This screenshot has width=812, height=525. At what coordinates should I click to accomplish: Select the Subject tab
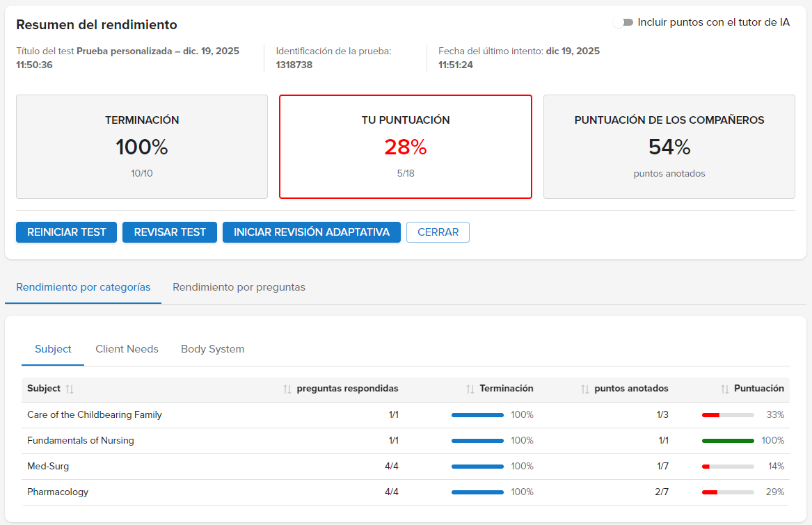(x=52, y=349)
